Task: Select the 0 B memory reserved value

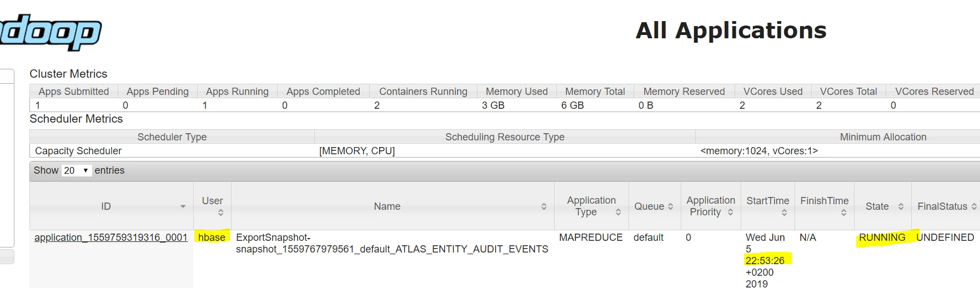Action: point(646,105)
